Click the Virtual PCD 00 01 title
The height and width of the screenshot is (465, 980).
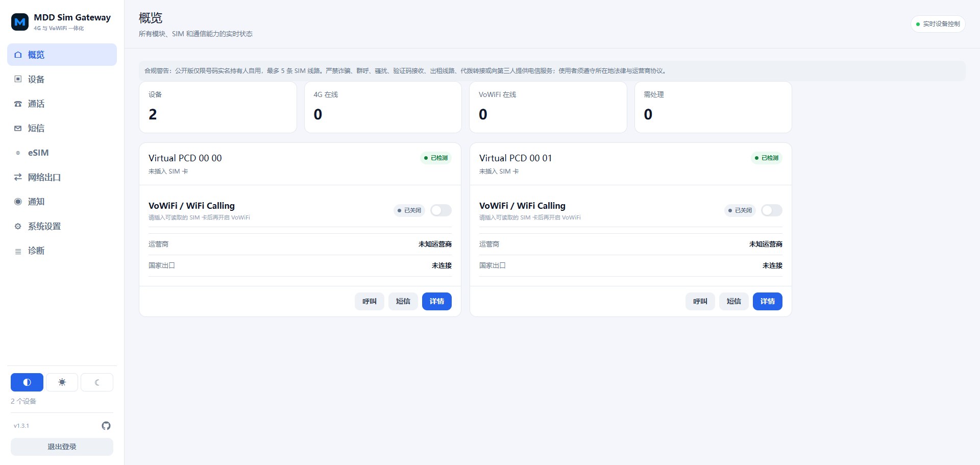(x=516, y=158)
